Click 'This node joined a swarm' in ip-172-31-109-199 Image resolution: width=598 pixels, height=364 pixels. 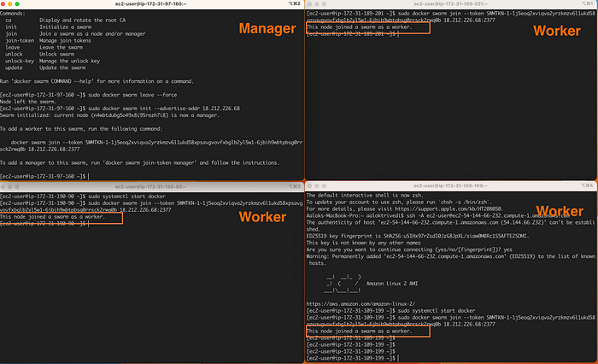click(x=360, y=332)
